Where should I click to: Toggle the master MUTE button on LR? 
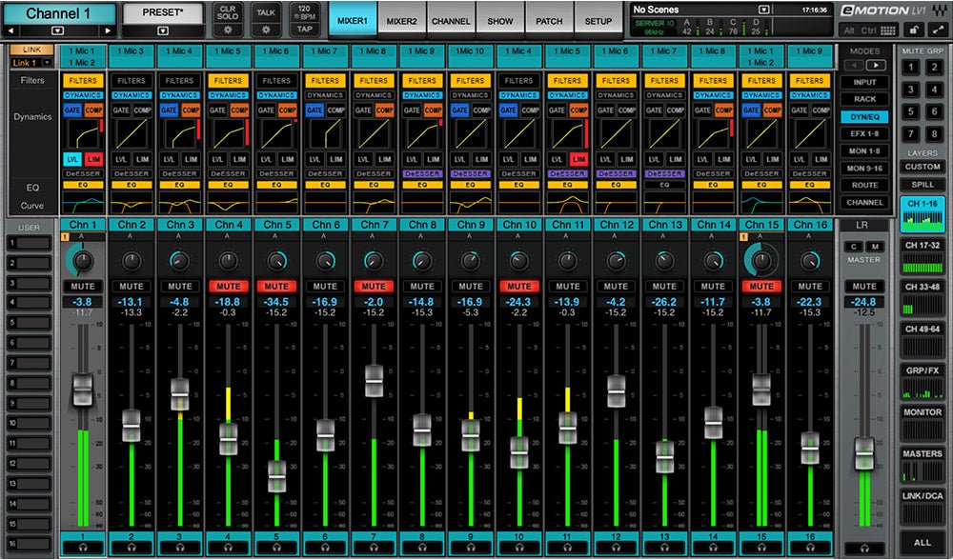pos(863,286)
